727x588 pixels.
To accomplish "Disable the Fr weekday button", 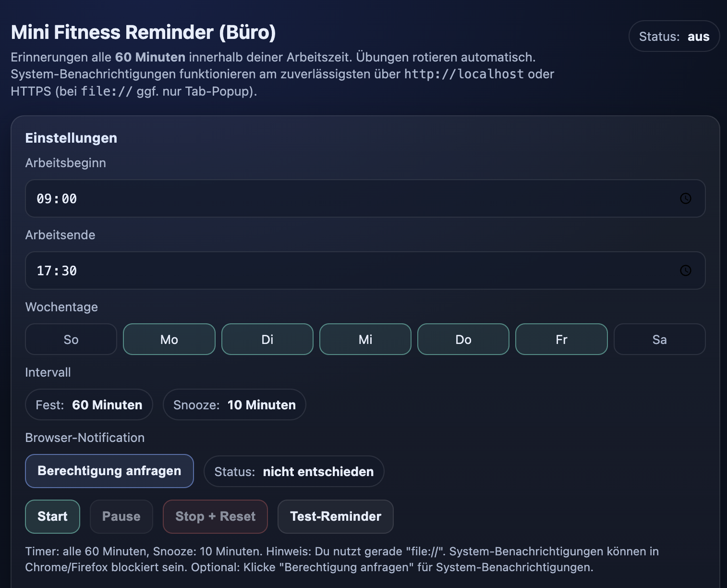I will [561, 340].
